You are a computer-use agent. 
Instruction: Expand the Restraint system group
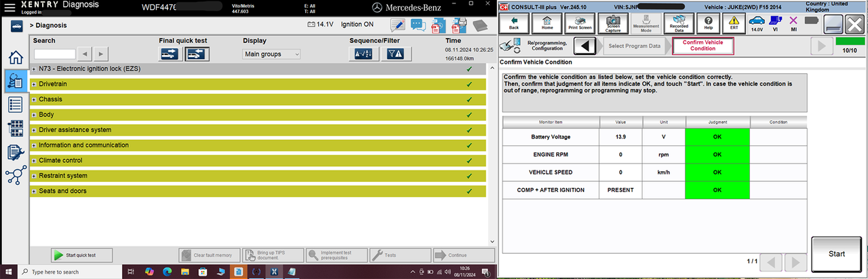34,176
